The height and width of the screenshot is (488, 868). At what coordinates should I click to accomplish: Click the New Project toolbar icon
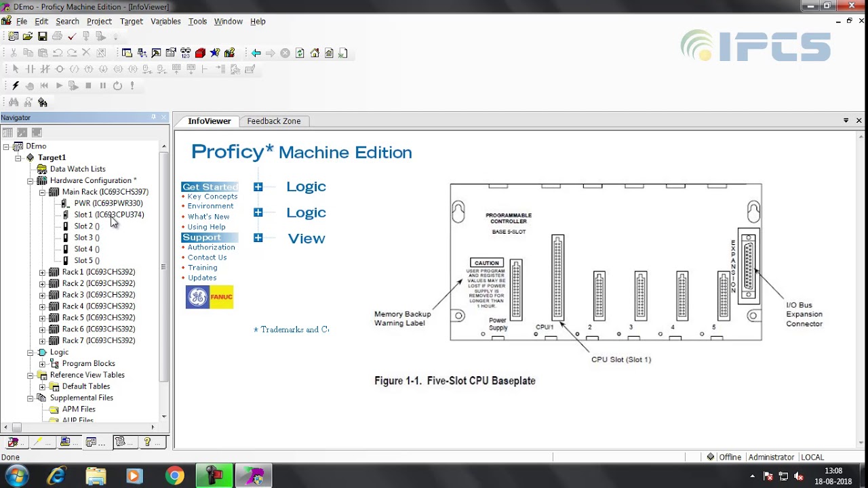(x=13, y=36)
